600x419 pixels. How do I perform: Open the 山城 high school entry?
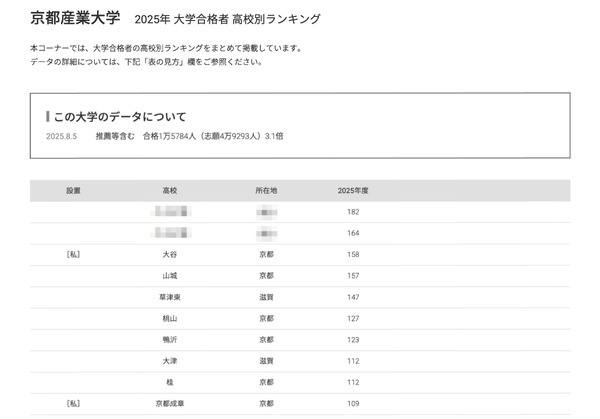pyautogui.click(x=169, y=275)
